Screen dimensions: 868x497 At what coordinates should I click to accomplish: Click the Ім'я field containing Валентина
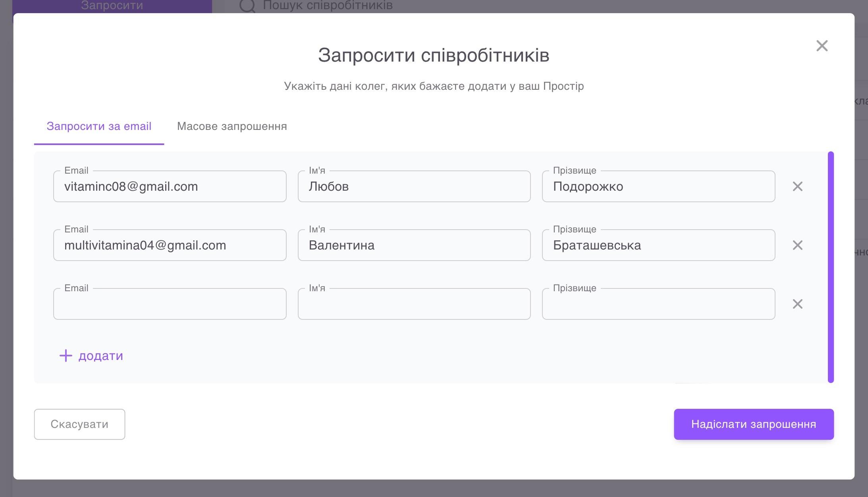coord(414,245)
